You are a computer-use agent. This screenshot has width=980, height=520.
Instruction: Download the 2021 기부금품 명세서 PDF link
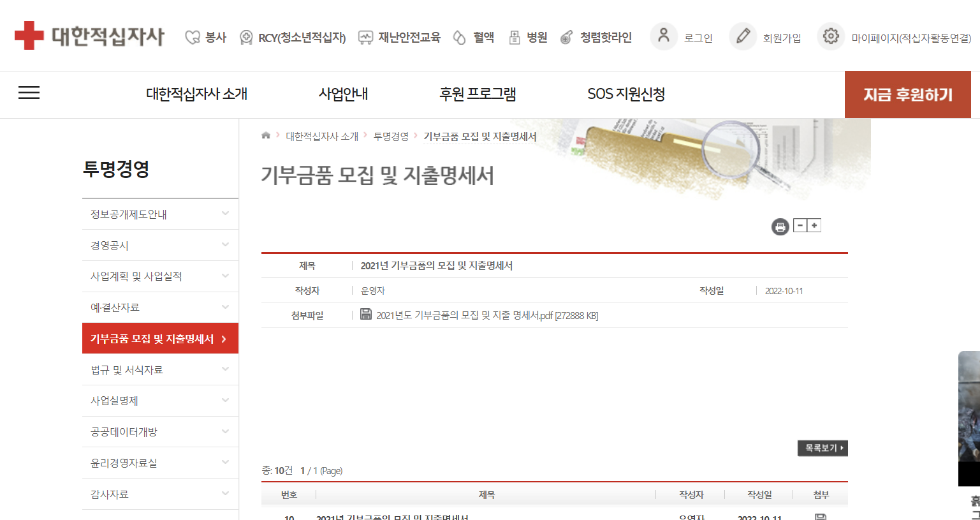(486, 315)
